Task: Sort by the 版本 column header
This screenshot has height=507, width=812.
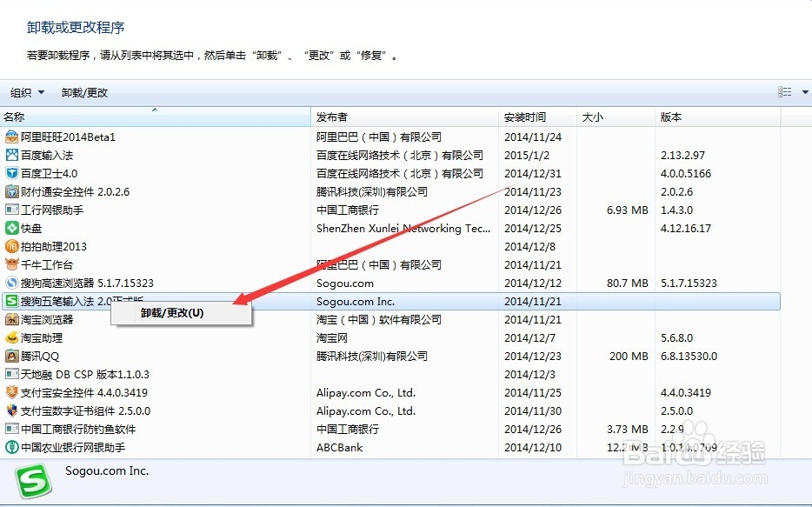Action: pos(718,117)
